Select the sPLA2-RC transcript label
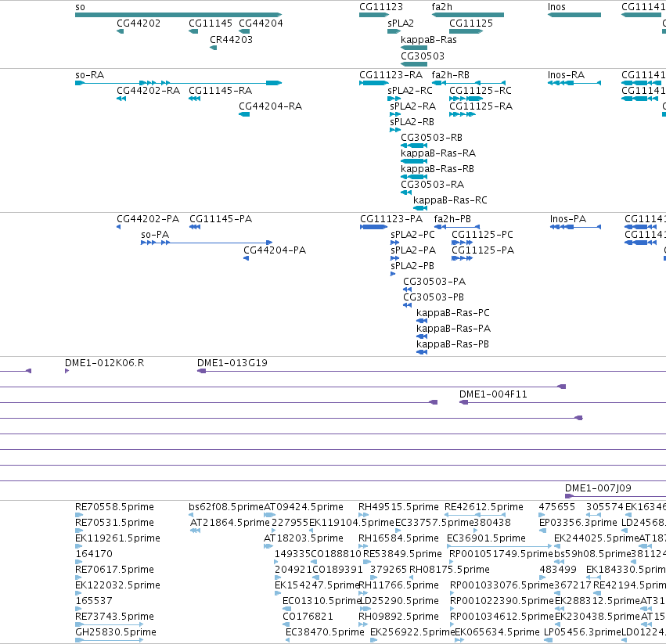This screenshot has height=644, width=666. coord(410,91)
